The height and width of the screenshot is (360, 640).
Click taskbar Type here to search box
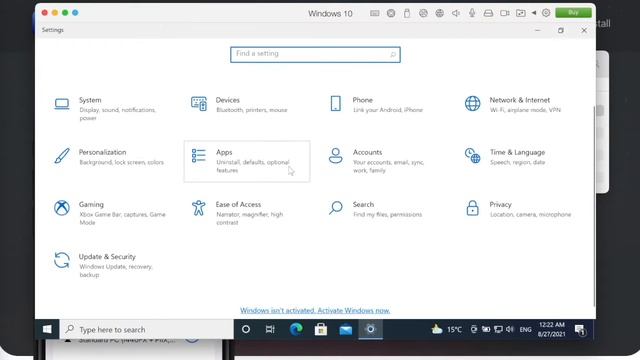pyautogui.click(x=147, y=329)
